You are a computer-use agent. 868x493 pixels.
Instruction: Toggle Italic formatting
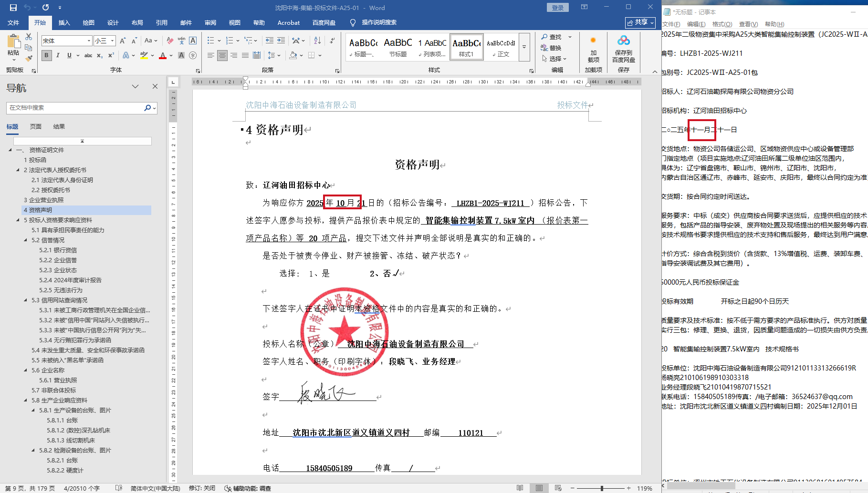tap(58, 55)
